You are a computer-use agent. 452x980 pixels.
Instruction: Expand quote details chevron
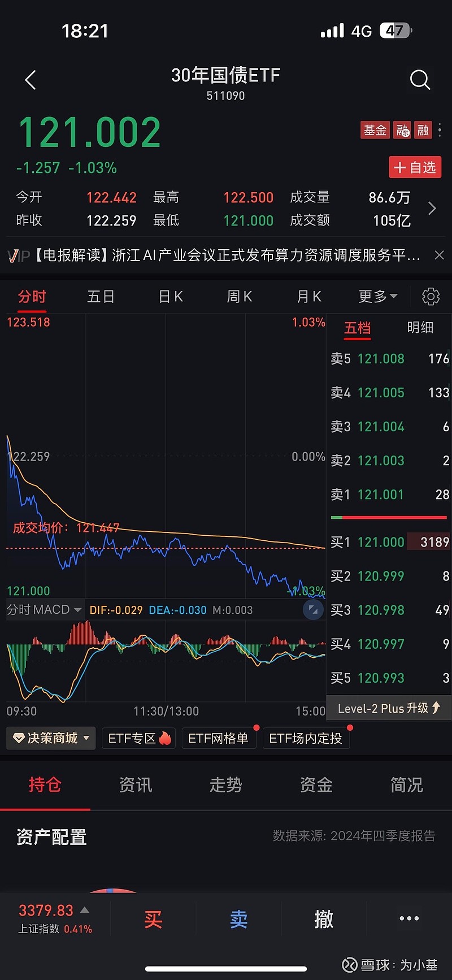coord(432,208)
